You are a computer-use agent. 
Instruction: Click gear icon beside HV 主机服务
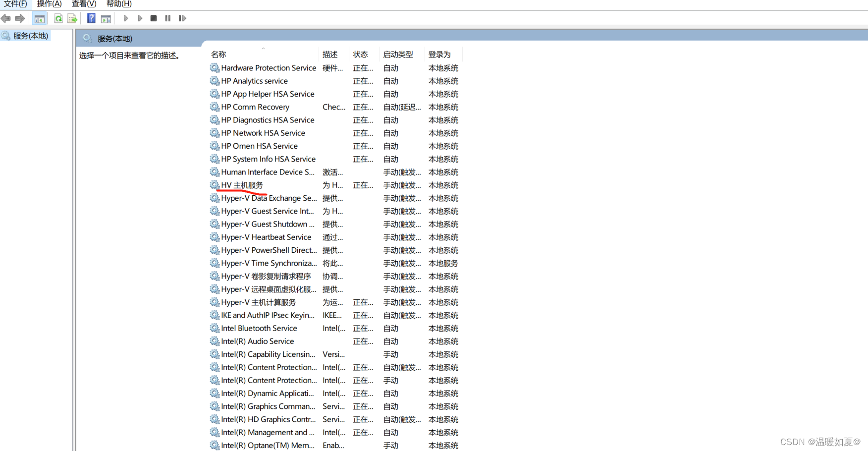215,185
